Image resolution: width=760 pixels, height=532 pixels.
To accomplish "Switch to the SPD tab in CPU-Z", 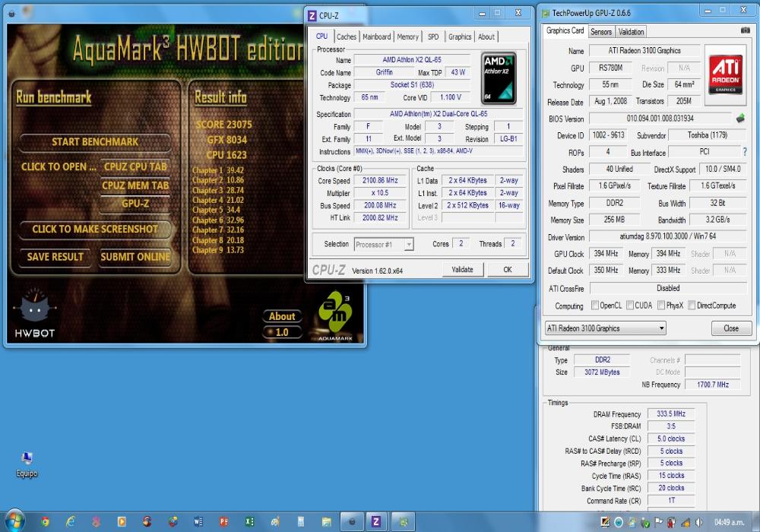I will (x=433, y=36).
